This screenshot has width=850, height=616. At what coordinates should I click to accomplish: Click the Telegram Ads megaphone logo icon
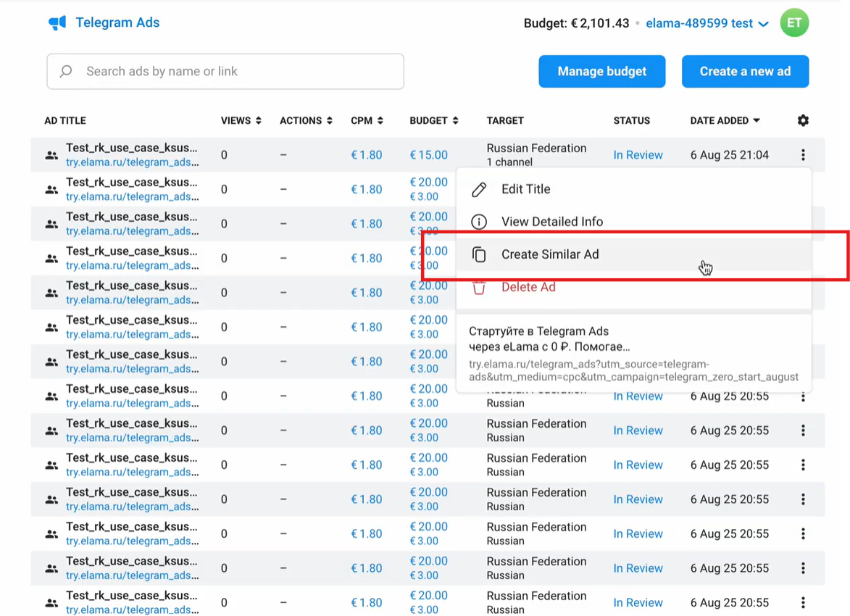57,23
